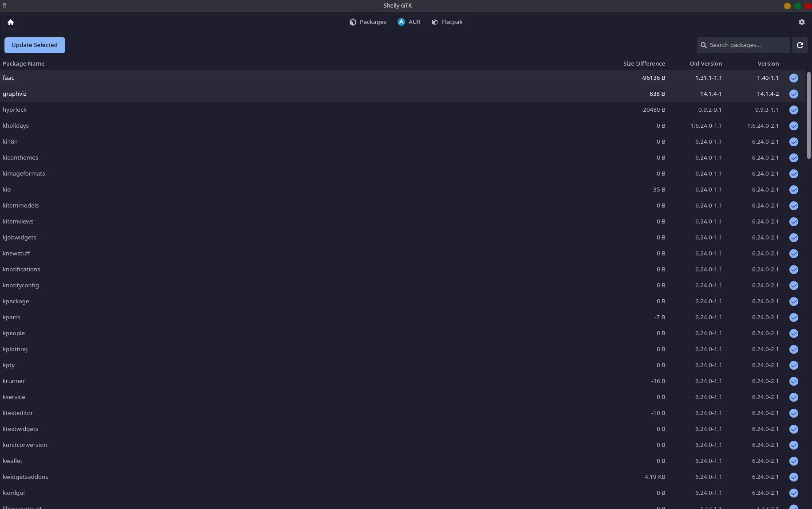
Task: Click the search magnifier icon
Action: 703,45
